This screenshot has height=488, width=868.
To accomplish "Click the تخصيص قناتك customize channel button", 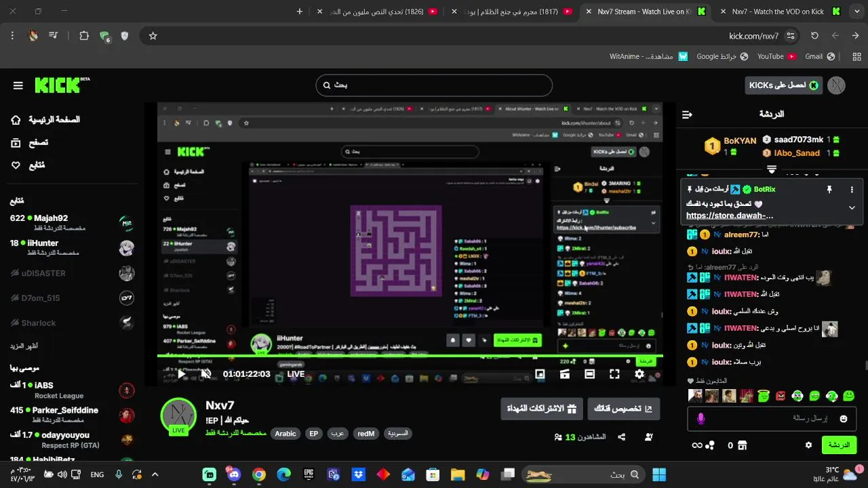I will pyautogui.click(x=623, y=409).
